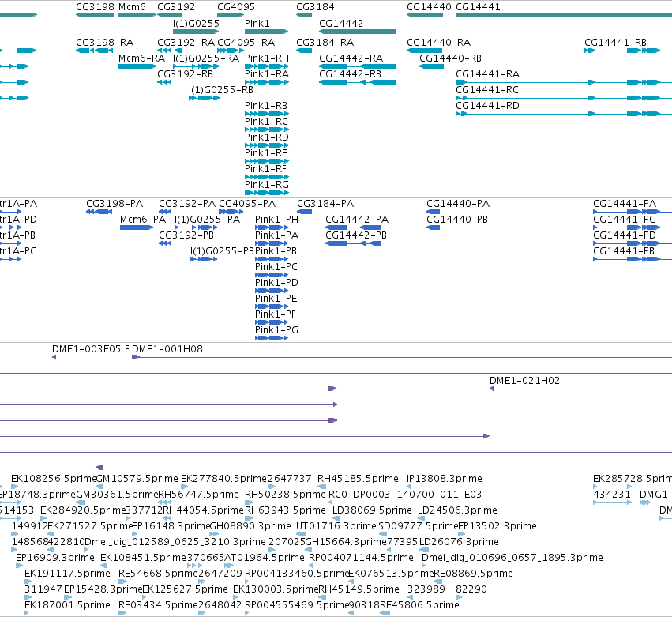Click transcript CG3184-RA label
672x617 pixels.
coord(325,43)
